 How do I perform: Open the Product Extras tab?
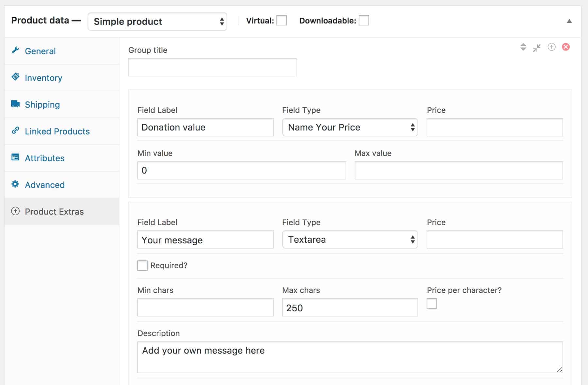pos(62,211)
